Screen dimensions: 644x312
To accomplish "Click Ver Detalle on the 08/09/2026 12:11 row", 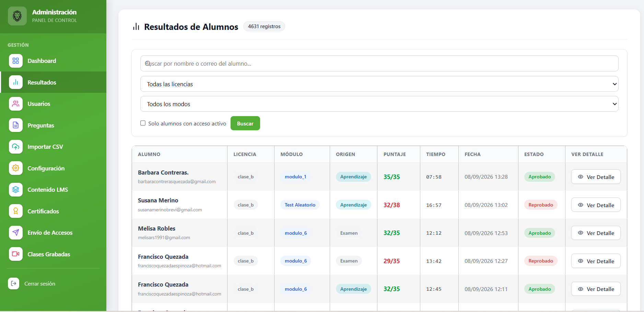I will pos(596,289).
